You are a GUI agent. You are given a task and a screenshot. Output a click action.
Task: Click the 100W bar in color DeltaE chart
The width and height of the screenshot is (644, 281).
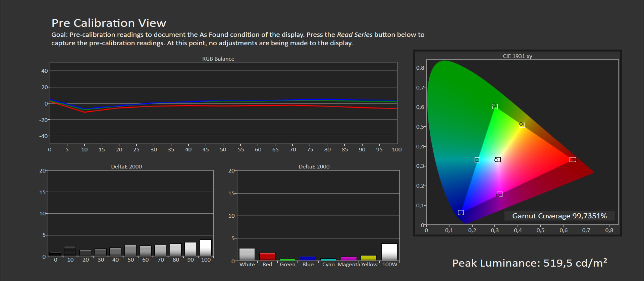point(389,252)
